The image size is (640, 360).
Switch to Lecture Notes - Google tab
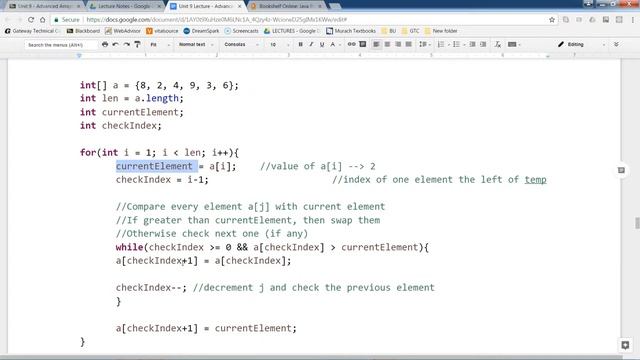coord(125,6)
